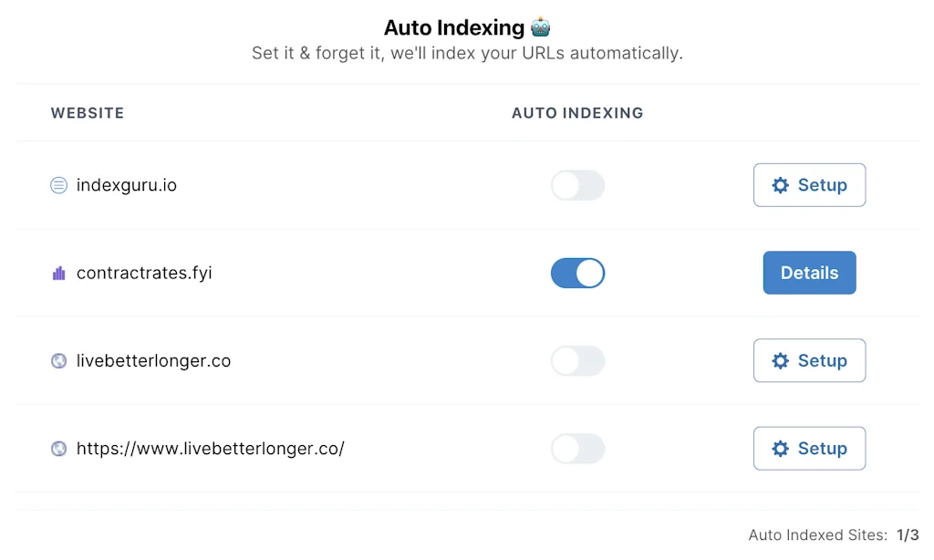Select the indexguru.io website name text
934x560 pixels.
click(x=126, y=184)
